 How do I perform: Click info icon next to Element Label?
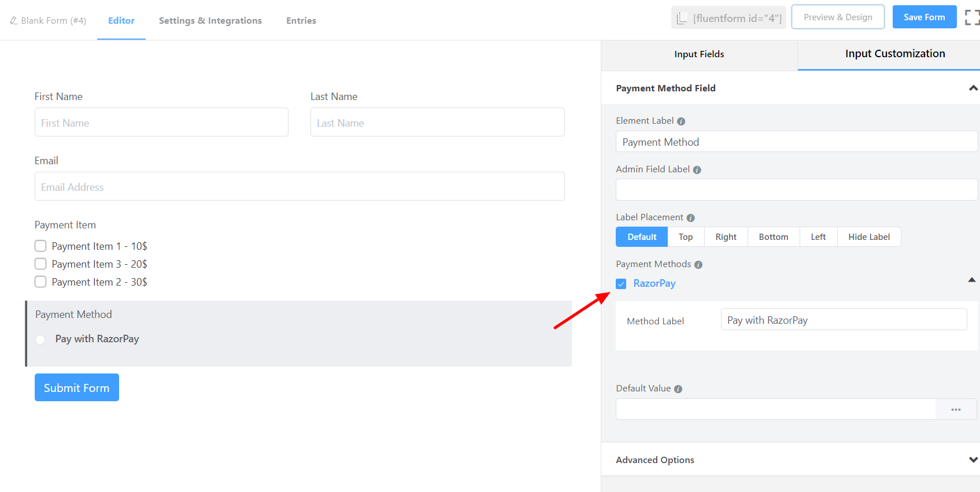click(x=681, y=121)
